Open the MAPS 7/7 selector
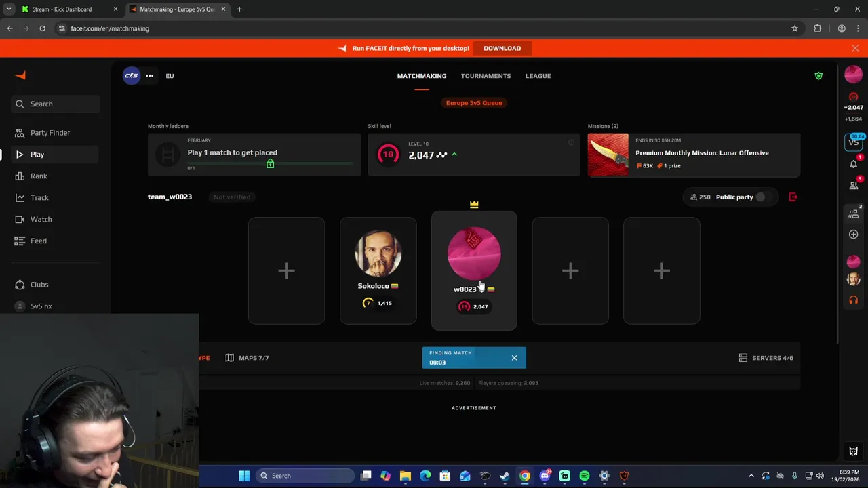 pyautogui.click(x=248, y=358)
